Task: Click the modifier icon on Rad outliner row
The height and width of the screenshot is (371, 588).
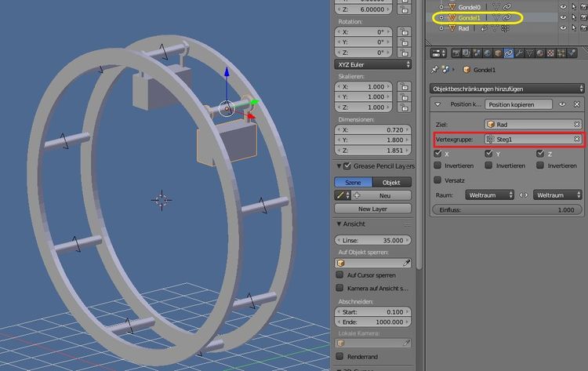Action: 485,28
